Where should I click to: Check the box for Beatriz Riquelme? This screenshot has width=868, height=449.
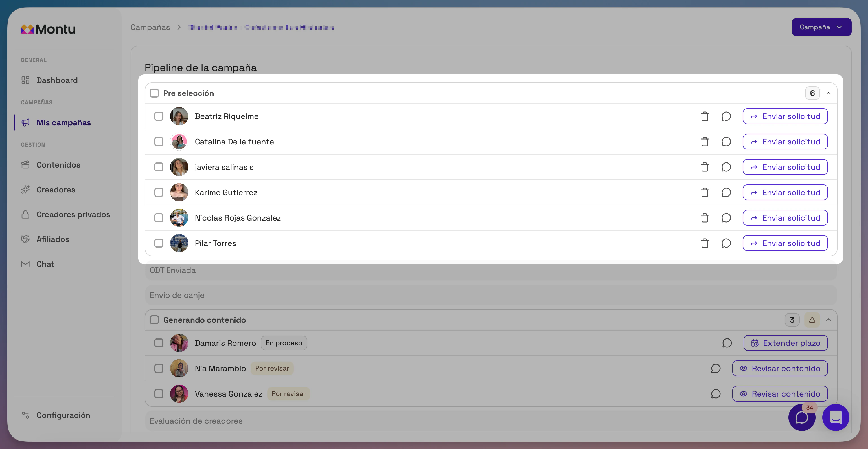159,116
